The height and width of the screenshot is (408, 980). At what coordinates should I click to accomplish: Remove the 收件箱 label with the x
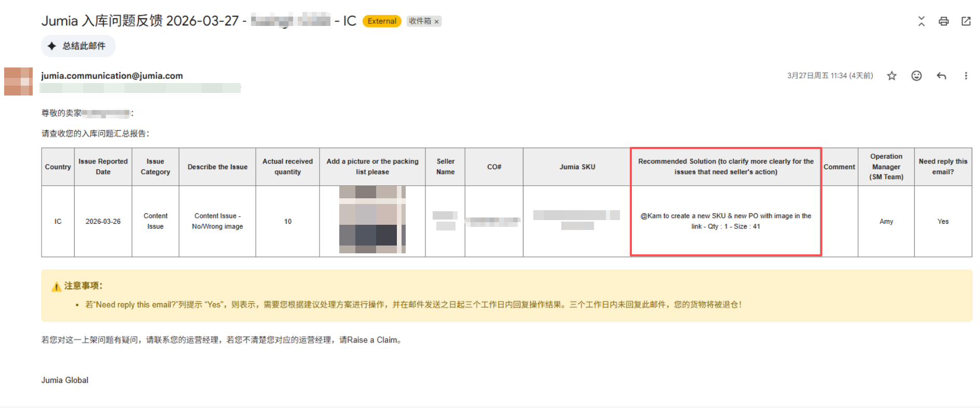437,22
